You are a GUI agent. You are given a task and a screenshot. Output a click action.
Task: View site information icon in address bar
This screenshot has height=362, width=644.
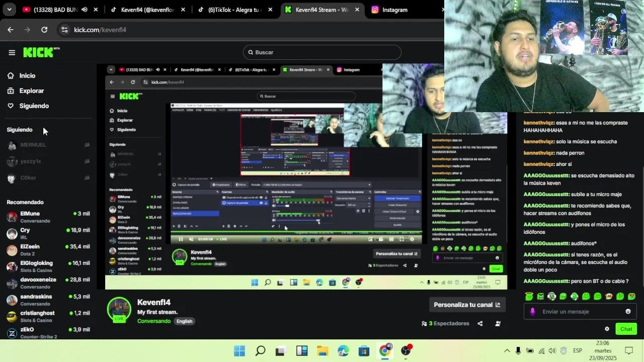tap(64, 30)
